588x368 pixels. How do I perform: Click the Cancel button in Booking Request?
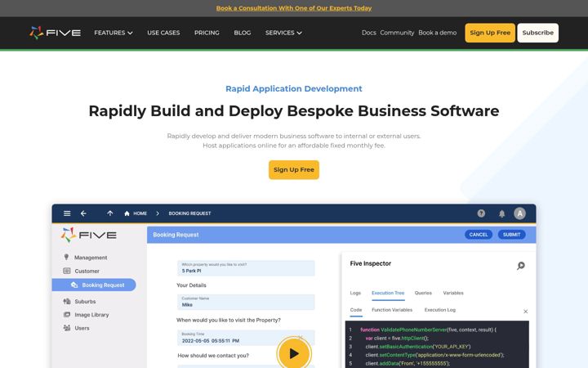[x=479, y=235]
